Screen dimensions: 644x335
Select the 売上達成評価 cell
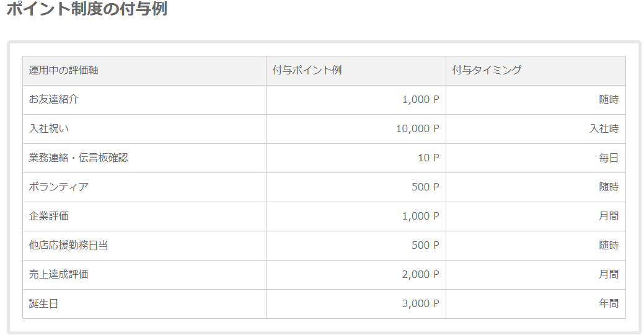(144, 275)
